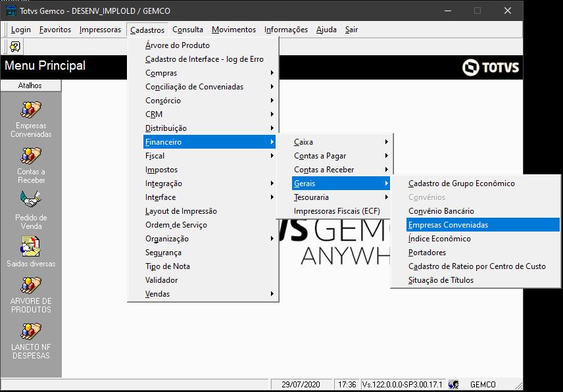
Task: Open the Informações menu
Action: coord(286,30)
